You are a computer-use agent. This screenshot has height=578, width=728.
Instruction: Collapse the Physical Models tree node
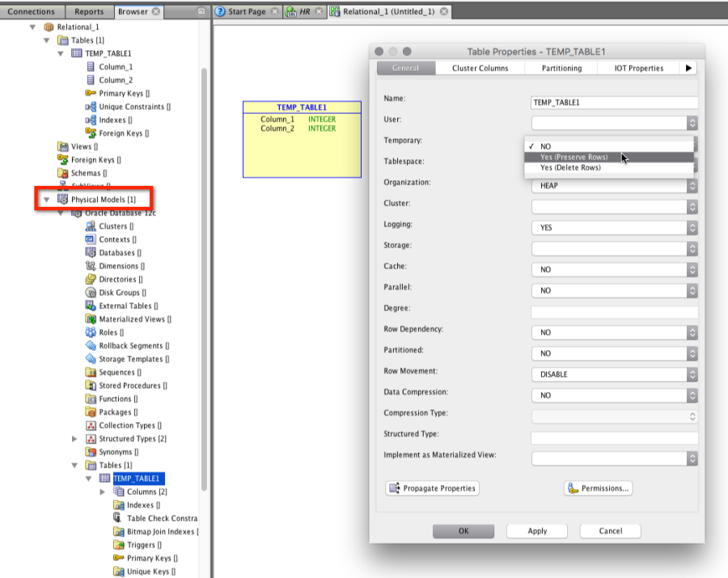46,200
